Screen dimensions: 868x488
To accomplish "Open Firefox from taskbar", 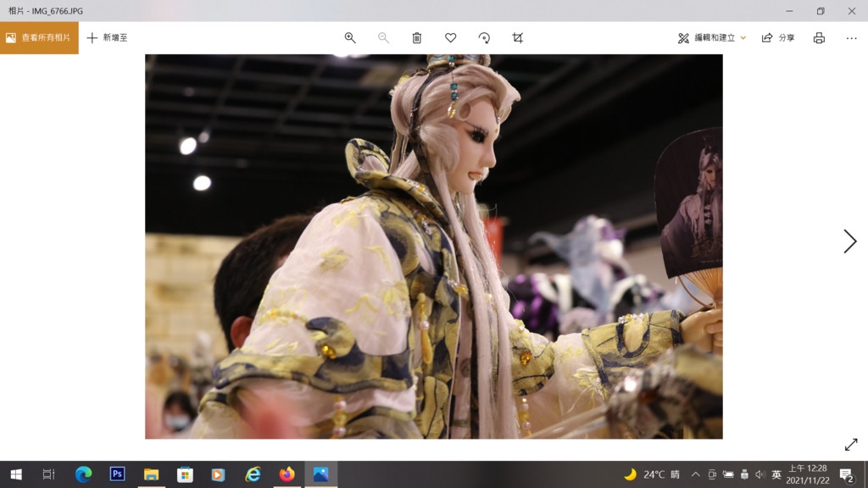I will [x=287, y=474].
